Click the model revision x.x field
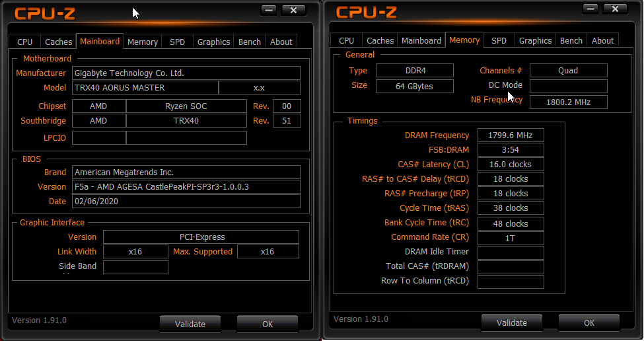Screen dimensions: 644x341 260,87
